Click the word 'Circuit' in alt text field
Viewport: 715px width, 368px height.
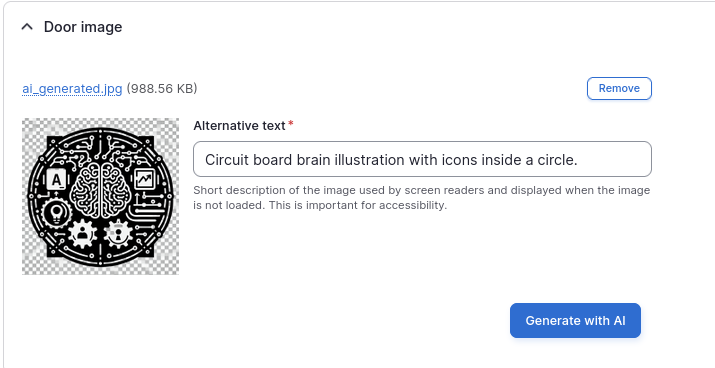pyautogui.click(x=225, y=160)
